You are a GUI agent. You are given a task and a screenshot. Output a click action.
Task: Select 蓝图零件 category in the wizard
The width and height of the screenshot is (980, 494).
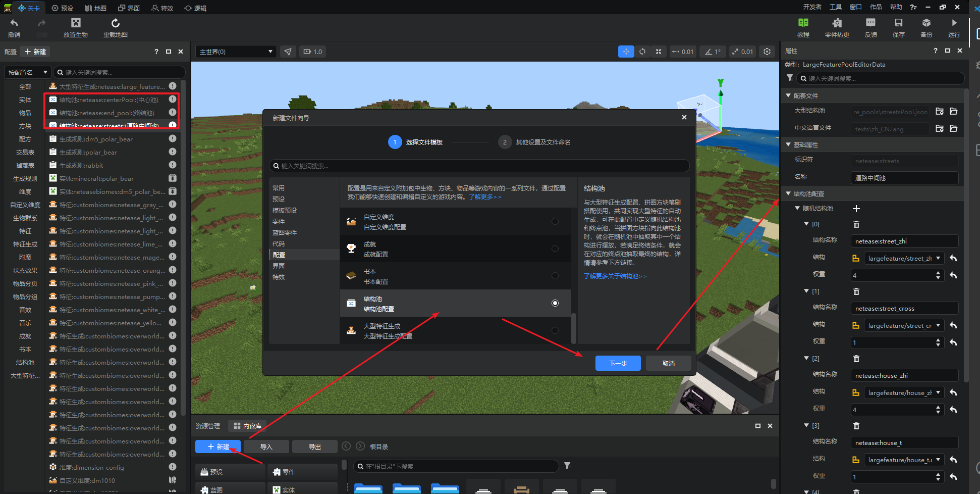(285, 232)
